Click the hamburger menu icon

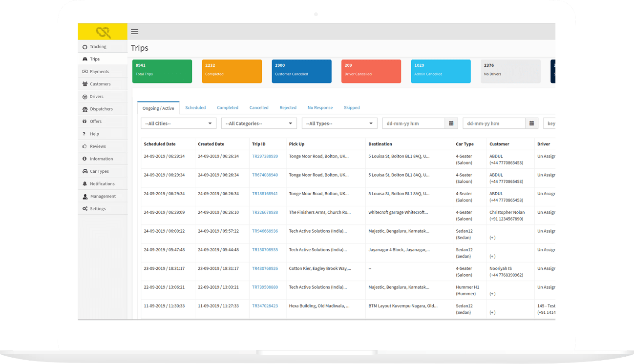tap(135, 32)
